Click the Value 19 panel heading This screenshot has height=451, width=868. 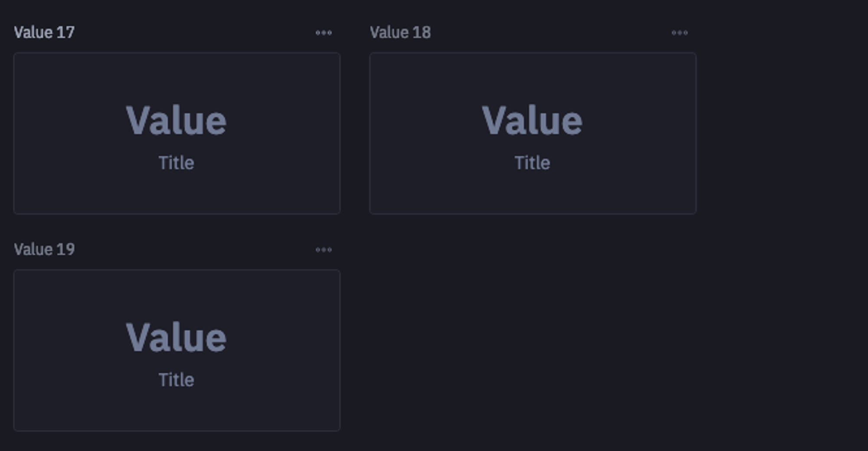pyautogui.click(x=44, y=249)
